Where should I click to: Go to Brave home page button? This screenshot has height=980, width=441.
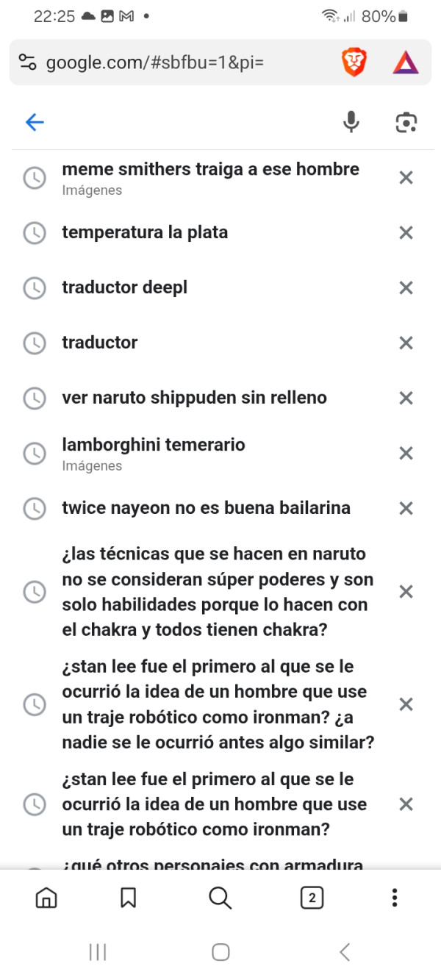[x=46, y=898]
